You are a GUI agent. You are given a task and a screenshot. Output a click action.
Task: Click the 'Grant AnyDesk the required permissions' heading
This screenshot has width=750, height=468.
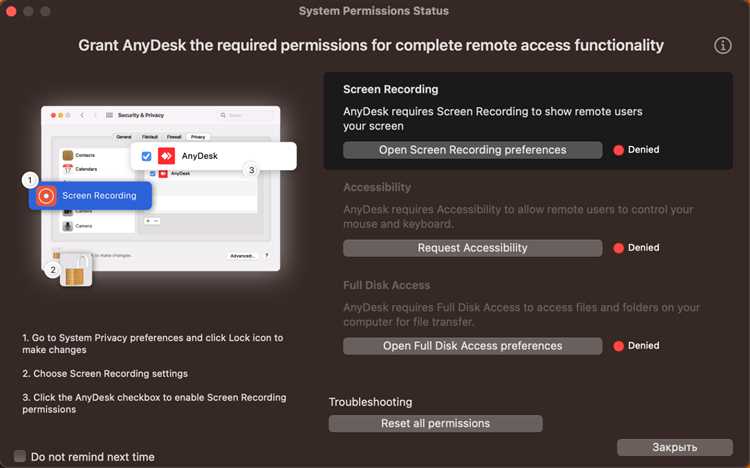point(371,45)
